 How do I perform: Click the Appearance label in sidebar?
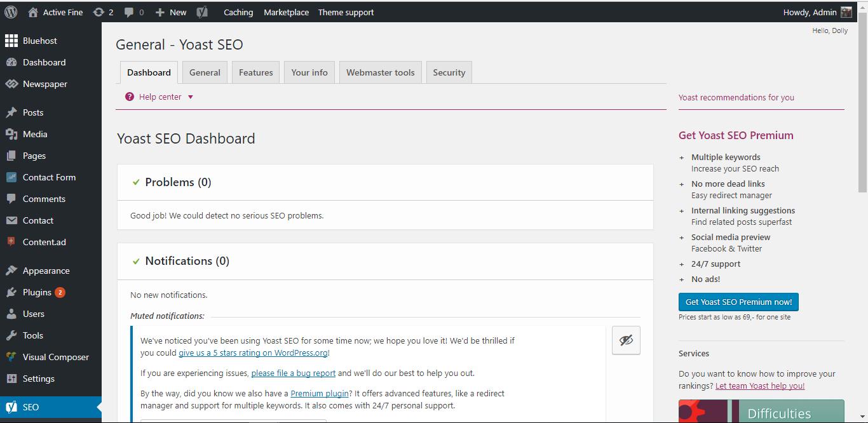pyautogui.click(x=46, y=271)
